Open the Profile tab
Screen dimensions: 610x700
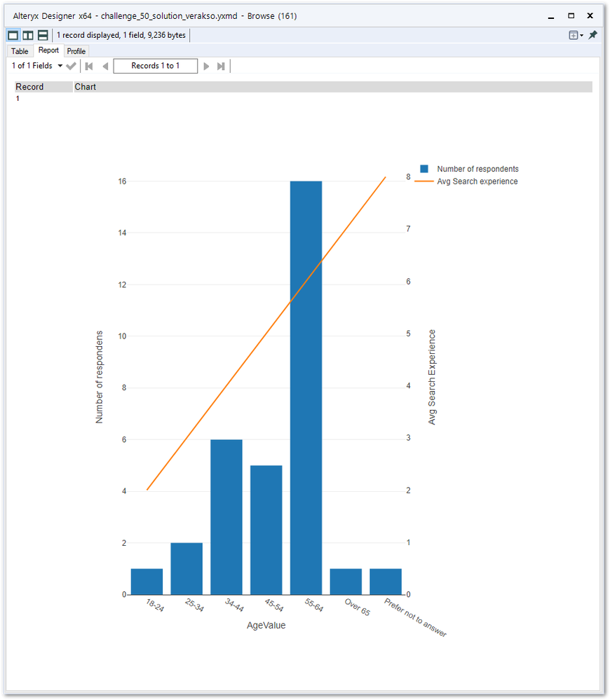76,50
